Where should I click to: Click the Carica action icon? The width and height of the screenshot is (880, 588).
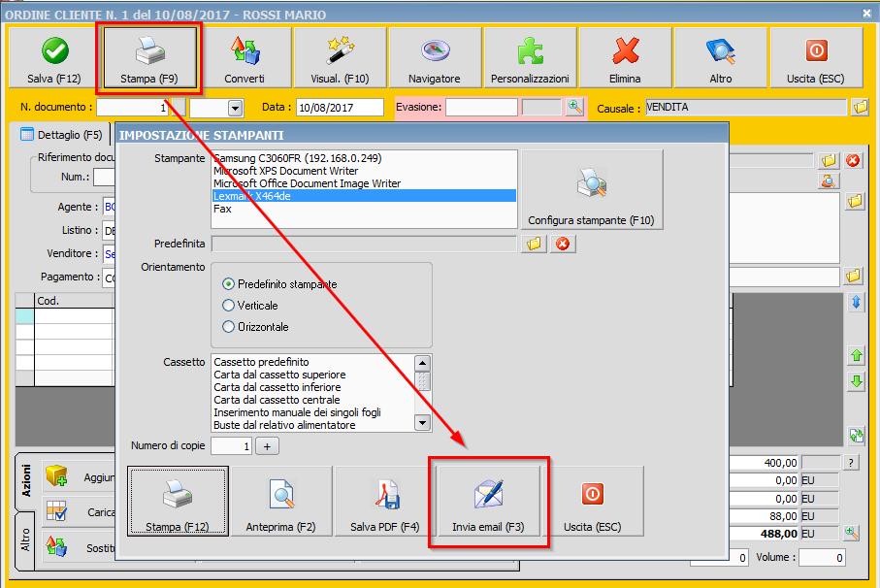(56, 511)
